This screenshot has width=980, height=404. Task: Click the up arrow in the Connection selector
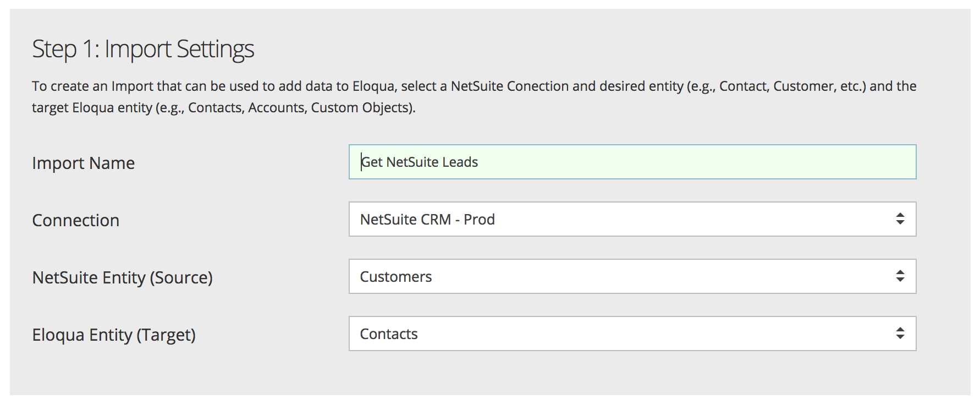click(900, 215)
